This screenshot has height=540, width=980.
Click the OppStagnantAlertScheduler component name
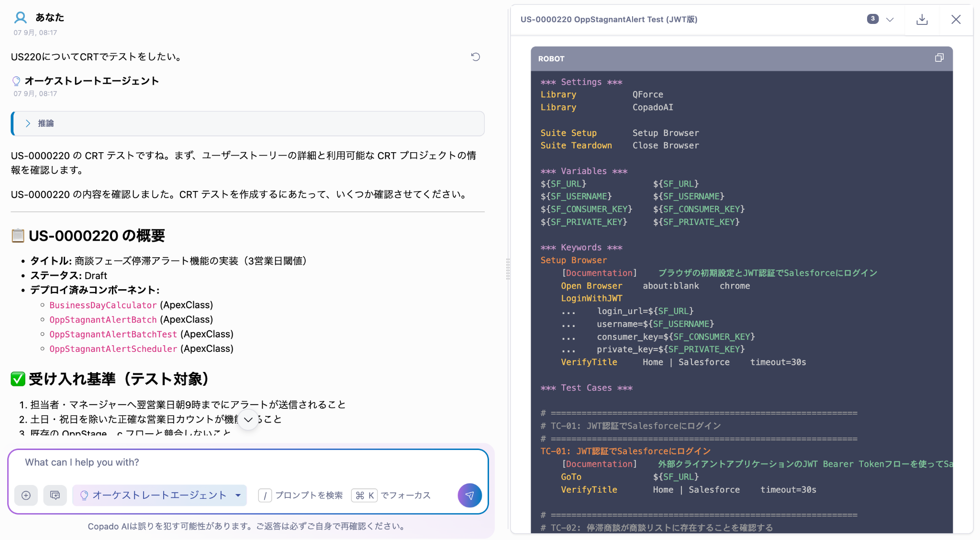pos(113,349)
